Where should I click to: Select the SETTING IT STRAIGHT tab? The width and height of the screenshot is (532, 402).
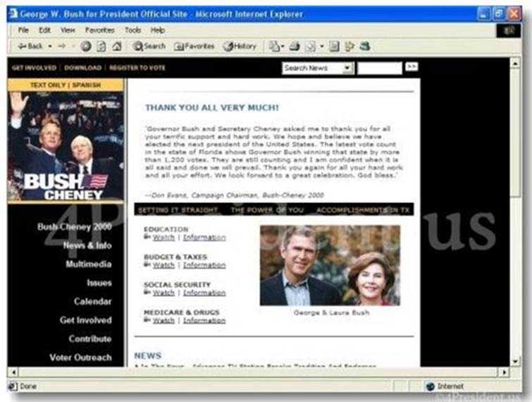coord(178,210)
